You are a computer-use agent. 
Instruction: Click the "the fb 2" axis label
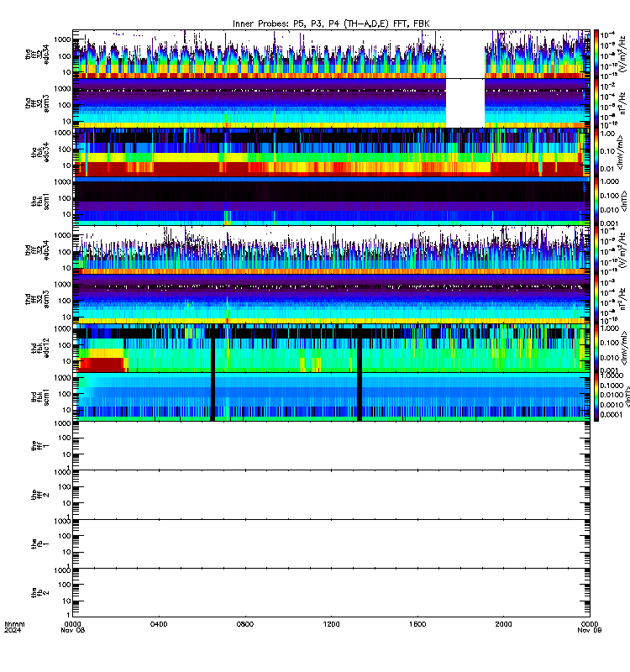pyautogui.click(x=40, y=593)
